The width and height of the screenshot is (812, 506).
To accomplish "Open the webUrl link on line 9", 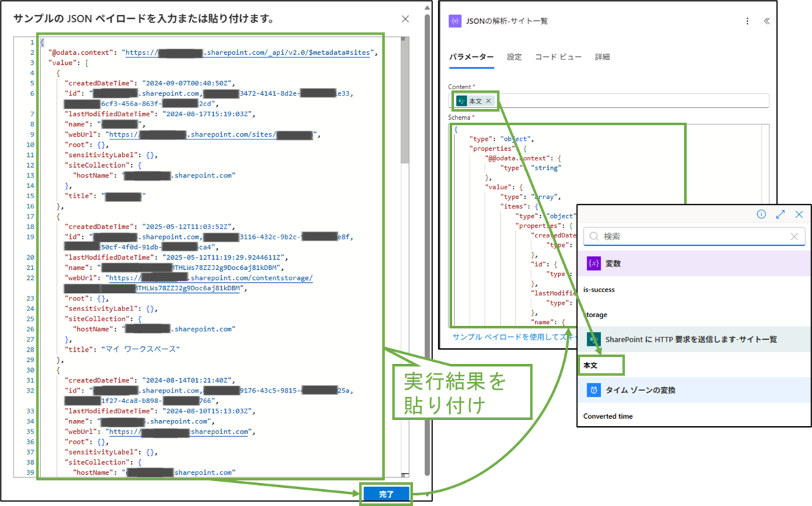I will pos(210,135).
